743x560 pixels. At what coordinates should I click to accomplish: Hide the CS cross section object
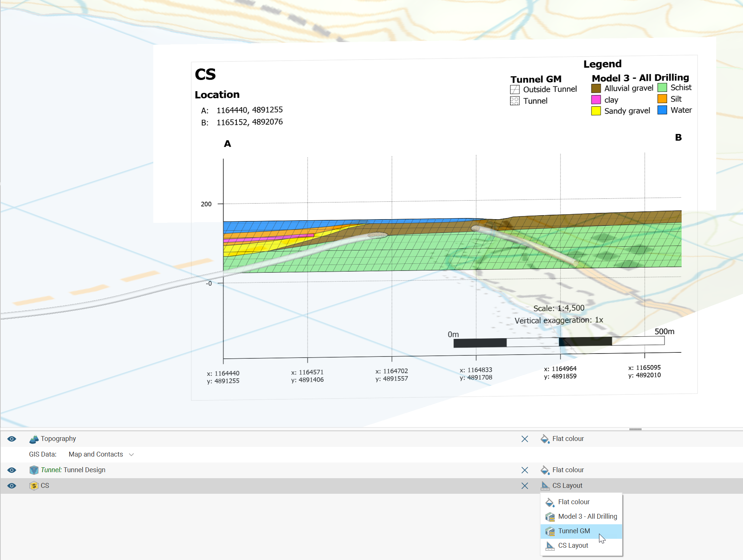tap(12, 486)
